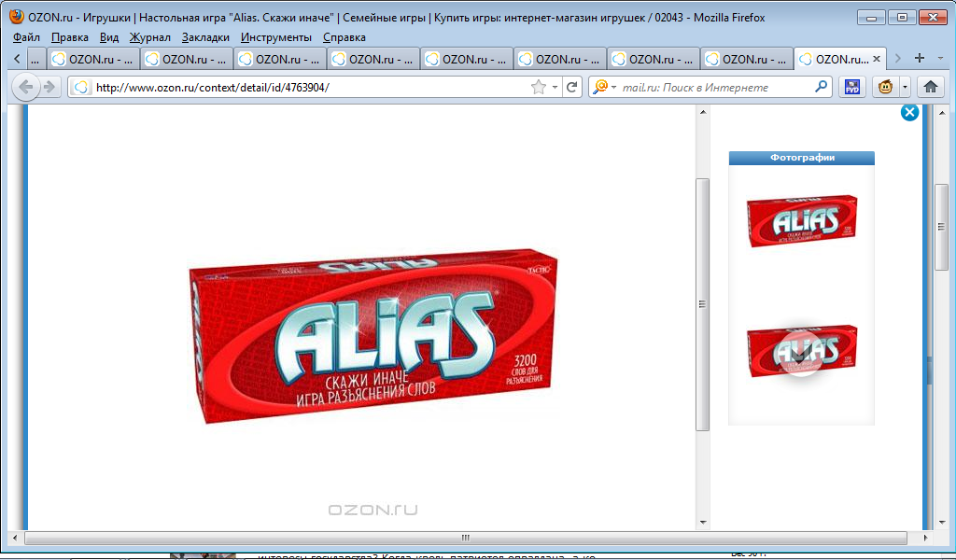Click the horizontal scrollbar left arrow
956x560 pixels.
coord(15,538)
